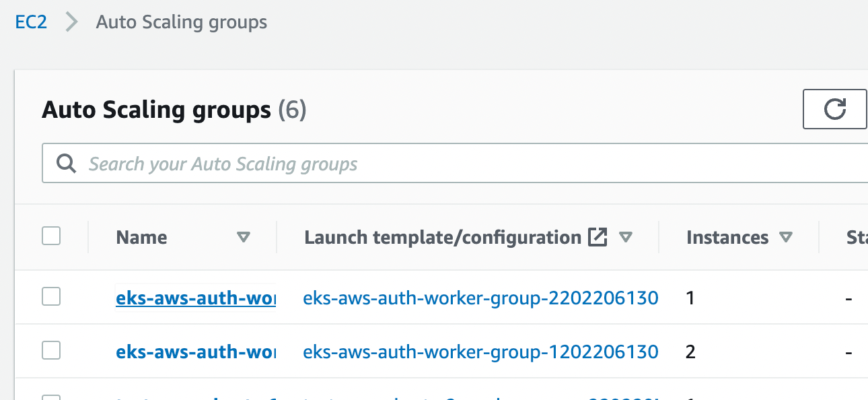Image resolution: width=868 pixels, height=400 pixels.
Task: Sort by Name using its triangle icon
Action: 244,238
